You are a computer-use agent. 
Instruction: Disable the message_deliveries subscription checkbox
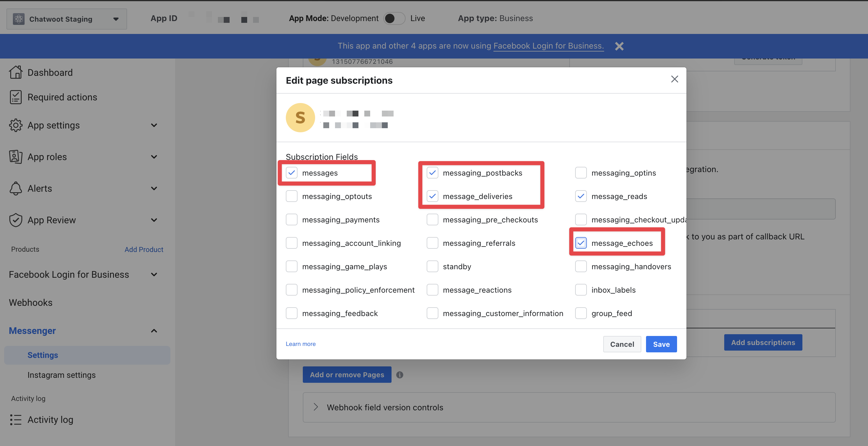[432, 196]
